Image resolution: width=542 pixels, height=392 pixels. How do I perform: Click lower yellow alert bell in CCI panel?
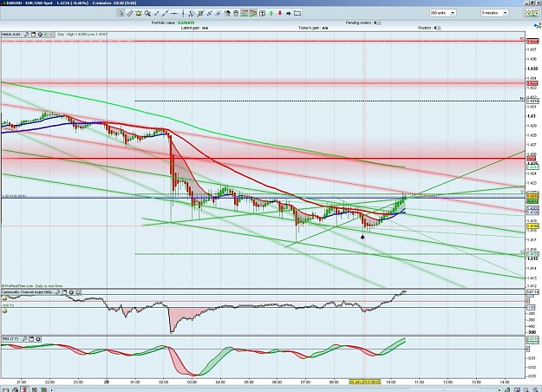coord(4,311)
